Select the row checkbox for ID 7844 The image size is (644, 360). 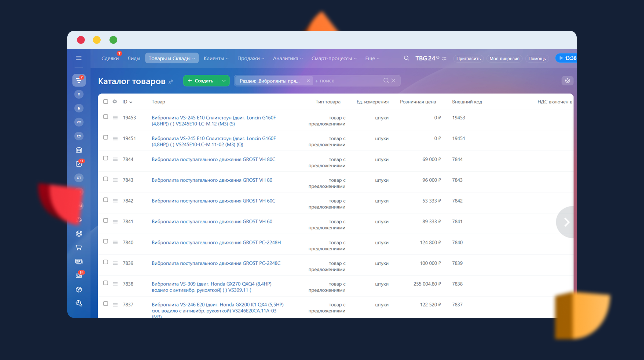106,159
